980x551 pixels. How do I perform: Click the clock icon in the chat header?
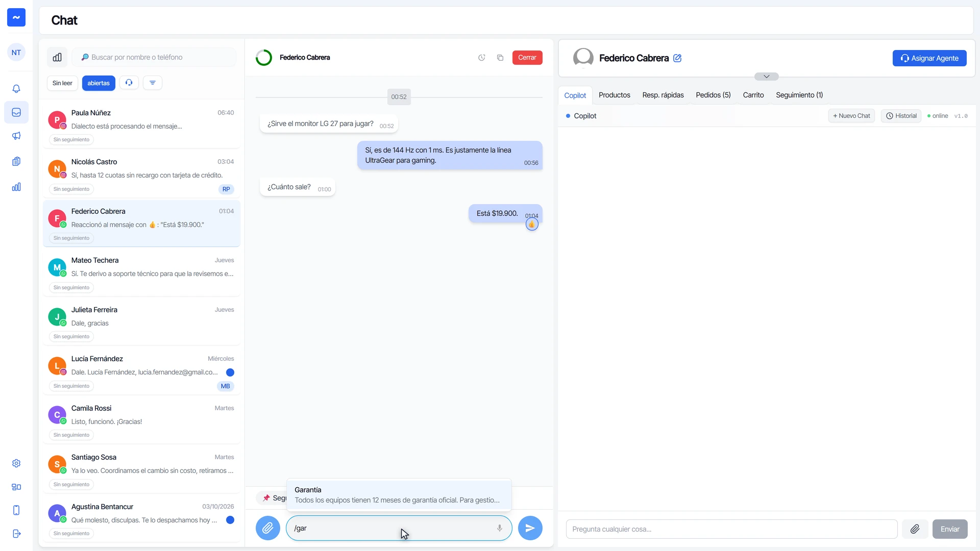pyautogui.click(x=481, y=58)
